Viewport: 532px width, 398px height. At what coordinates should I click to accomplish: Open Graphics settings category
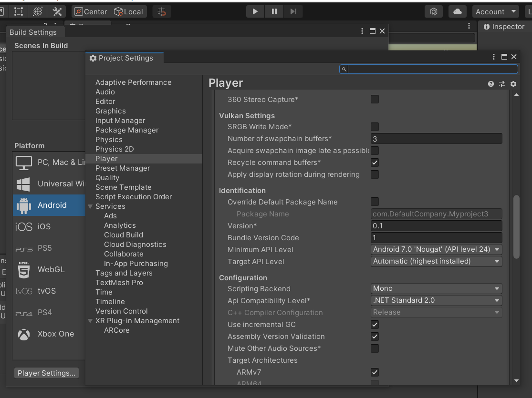110,111
